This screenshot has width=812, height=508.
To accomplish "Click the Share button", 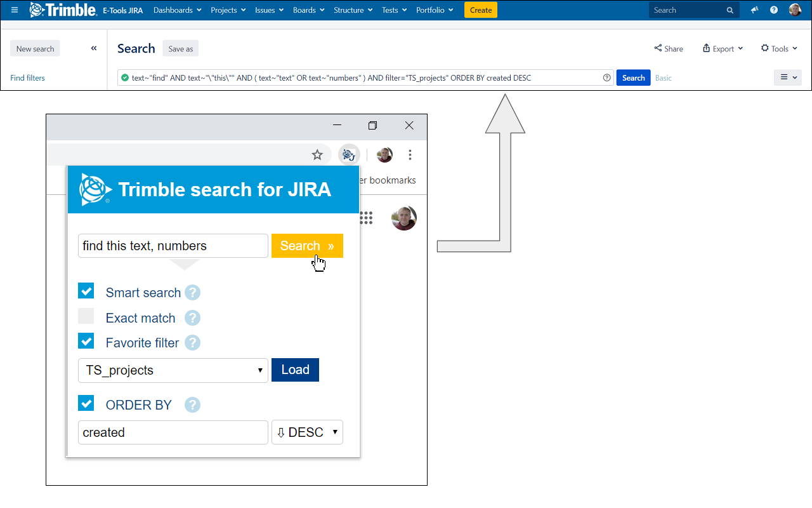I will pos(669,49).
